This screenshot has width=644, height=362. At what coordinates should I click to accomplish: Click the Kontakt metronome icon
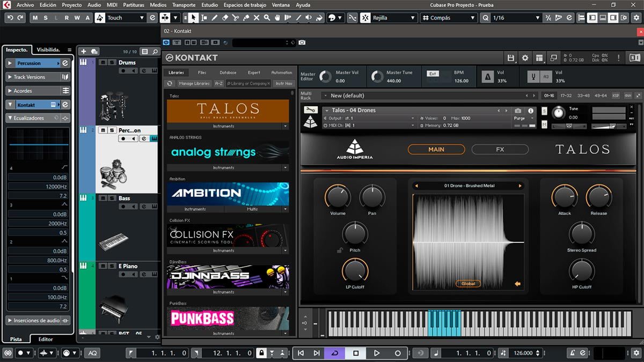[x=488, y=77]
